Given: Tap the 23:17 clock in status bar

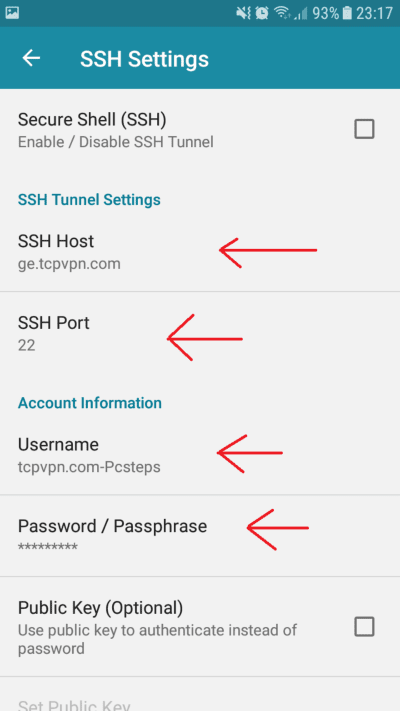Looking at the screenshot, I should pos(374,13).
